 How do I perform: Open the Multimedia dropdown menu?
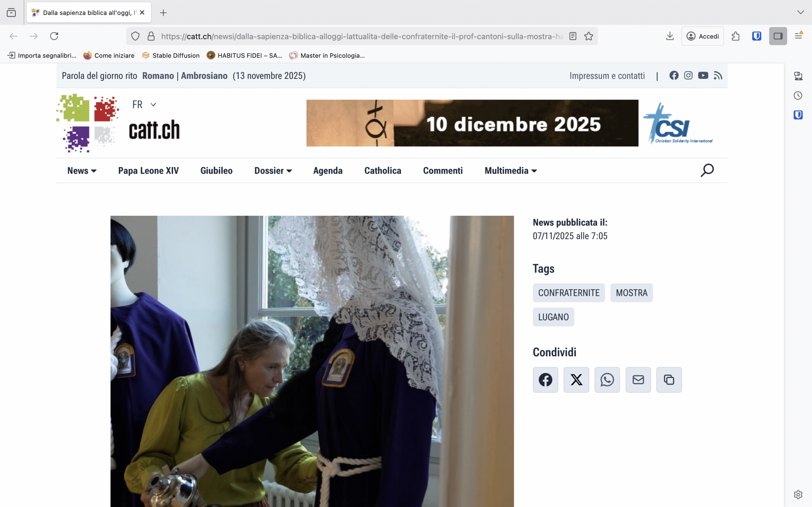click(x=510, y=171)
